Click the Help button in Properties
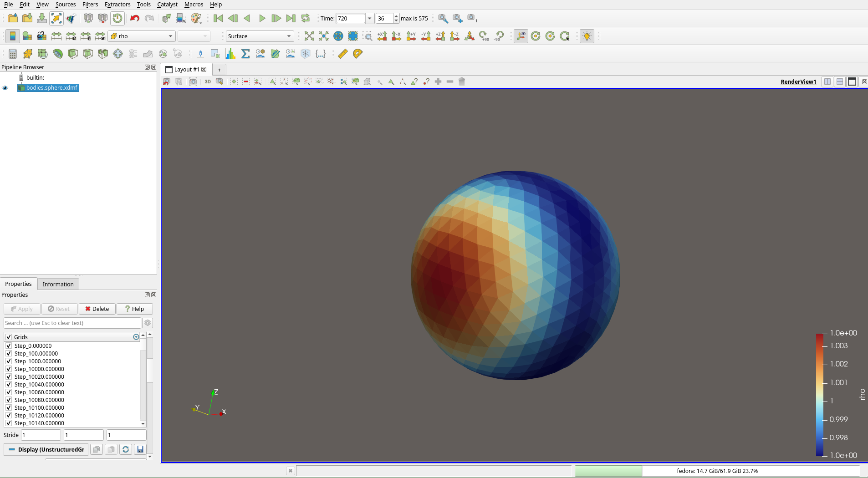The height and width of the screenshot is (478, 868). pyautogui.click(x=134, y=309)
